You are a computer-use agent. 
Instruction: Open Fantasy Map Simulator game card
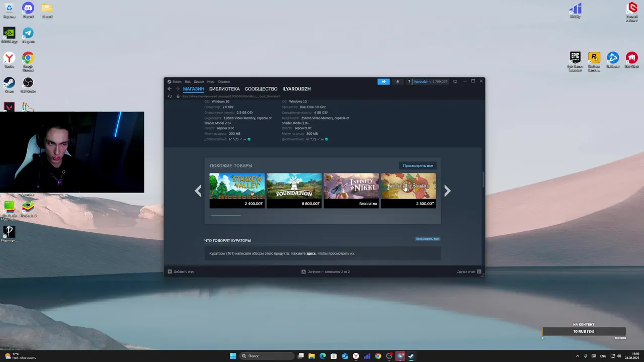409,191
